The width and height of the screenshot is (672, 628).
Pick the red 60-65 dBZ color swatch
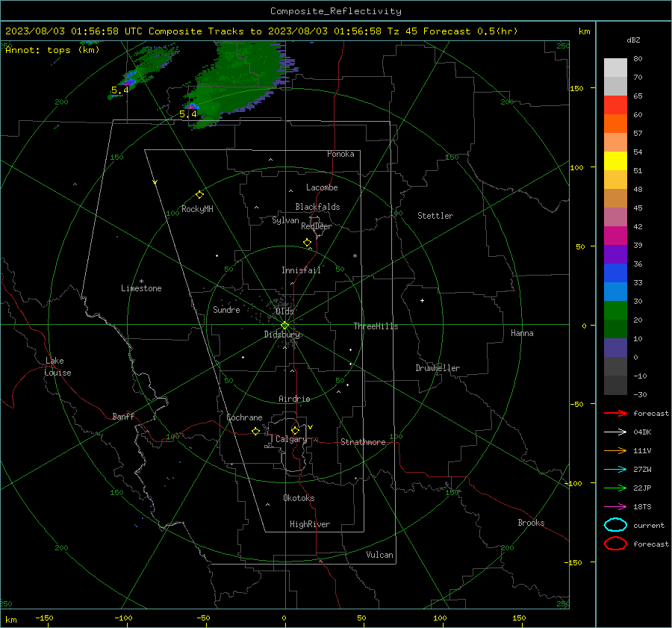(x=615, y=105)
